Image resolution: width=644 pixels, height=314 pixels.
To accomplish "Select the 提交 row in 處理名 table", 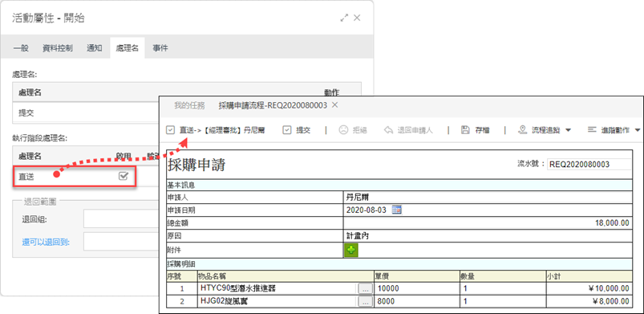I will [87, 112].
